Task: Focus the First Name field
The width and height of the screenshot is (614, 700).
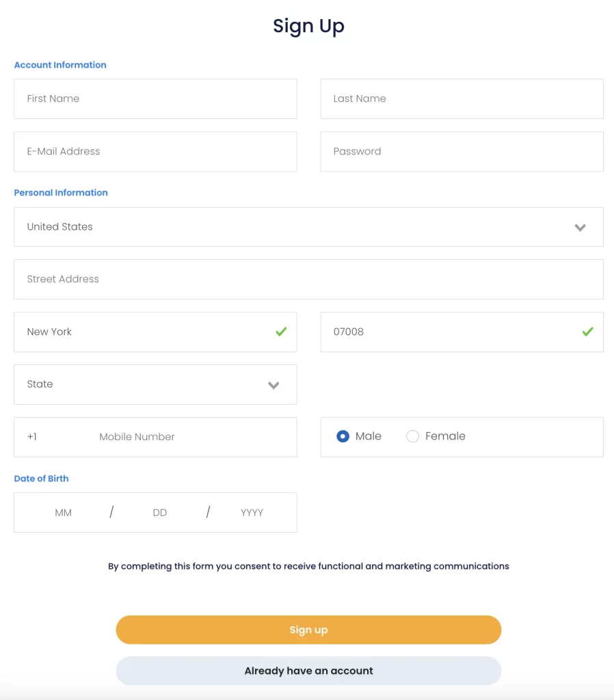Action: [155, 98]
